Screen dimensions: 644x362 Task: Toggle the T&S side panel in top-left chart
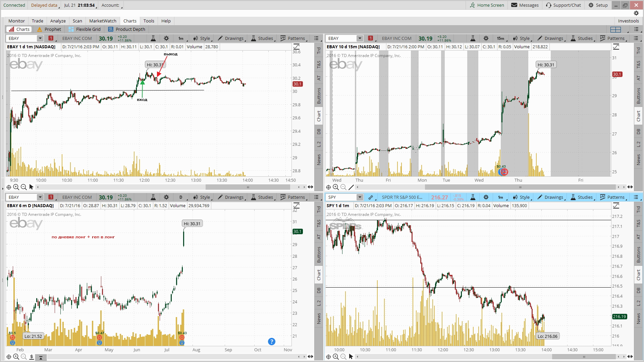point(319,64)
